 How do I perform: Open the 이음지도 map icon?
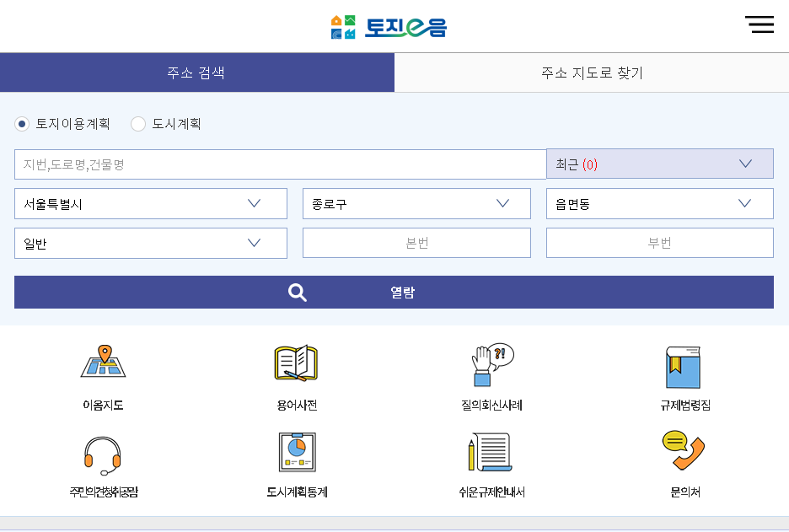click(x=104, y=363)
